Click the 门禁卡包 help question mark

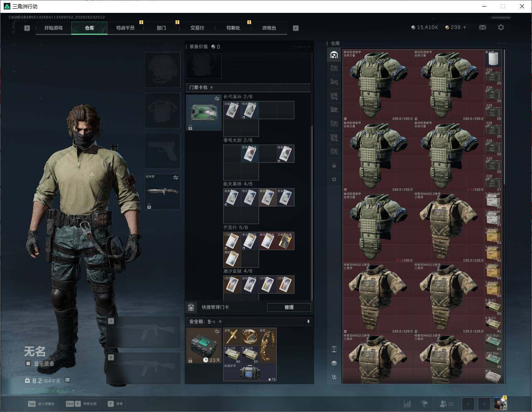click(x=212, y=88)
